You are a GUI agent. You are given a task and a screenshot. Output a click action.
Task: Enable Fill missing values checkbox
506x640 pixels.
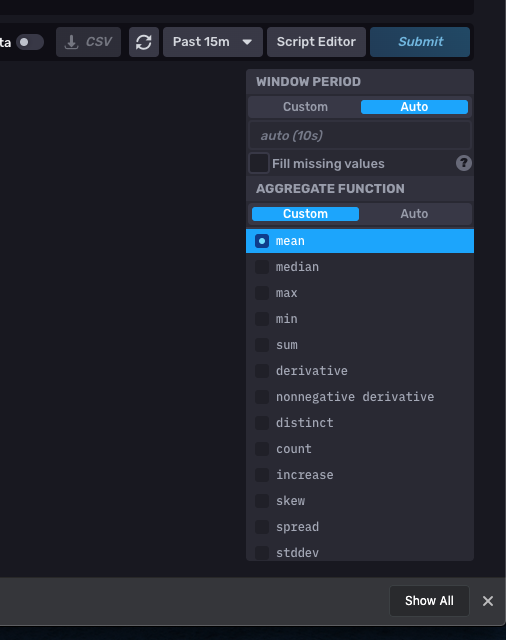(x=259, y=163)
